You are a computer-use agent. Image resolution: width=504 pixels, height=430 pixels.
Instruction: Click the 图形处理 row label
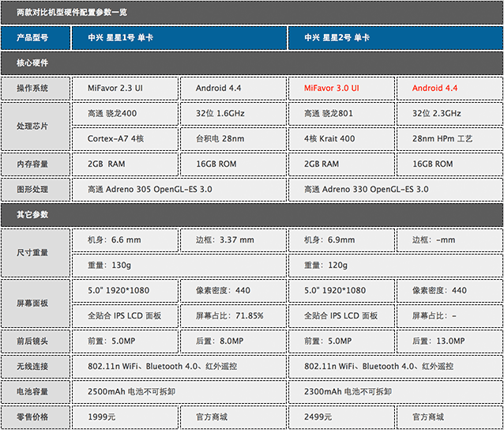[36, 190]
